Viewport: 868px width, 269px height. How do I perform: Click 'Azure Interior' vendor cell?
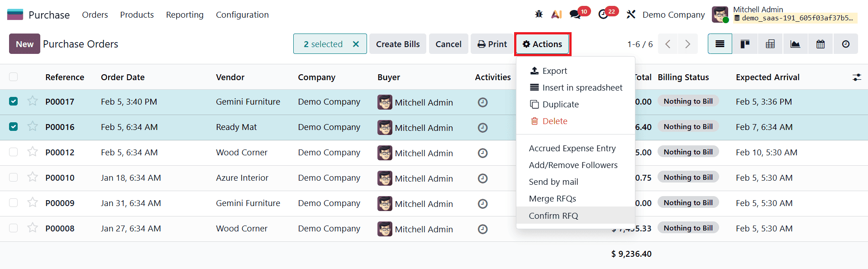tap(242, 178)
